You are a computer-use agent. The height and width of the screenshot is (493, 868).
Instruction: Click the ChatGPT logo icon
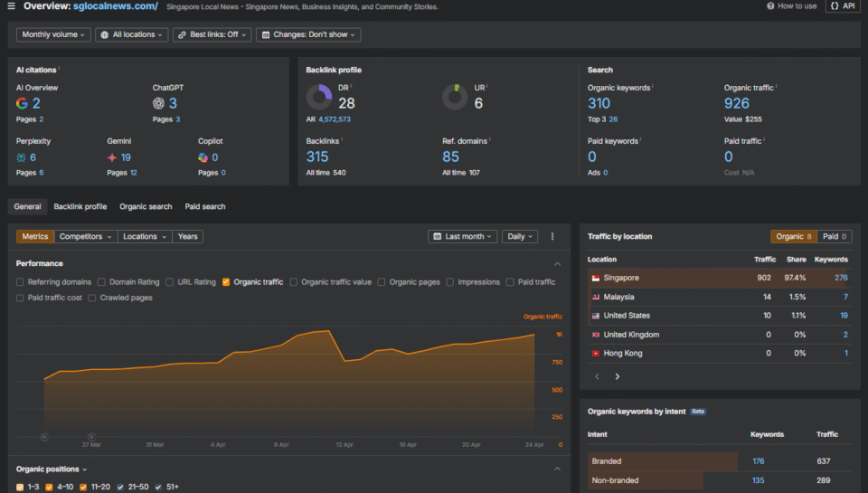click(158, 103)
